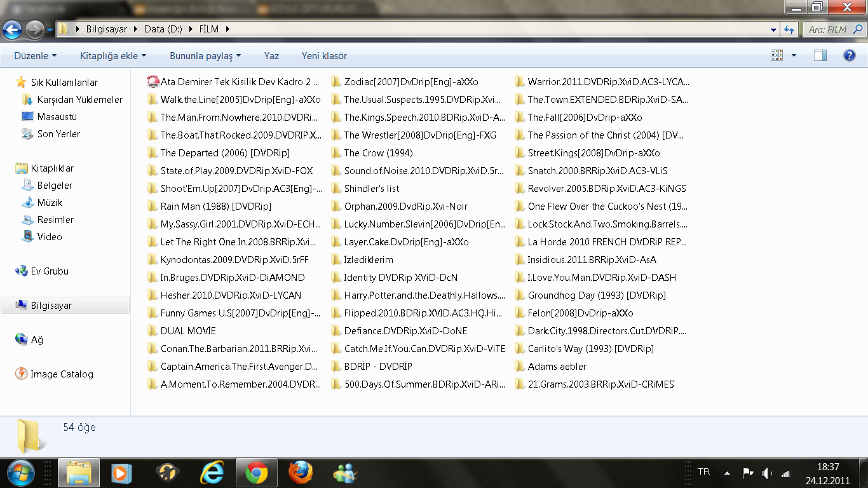868x488 pixels.
Task: Click the Yaz toolbar button
Action: pos(271,56)
